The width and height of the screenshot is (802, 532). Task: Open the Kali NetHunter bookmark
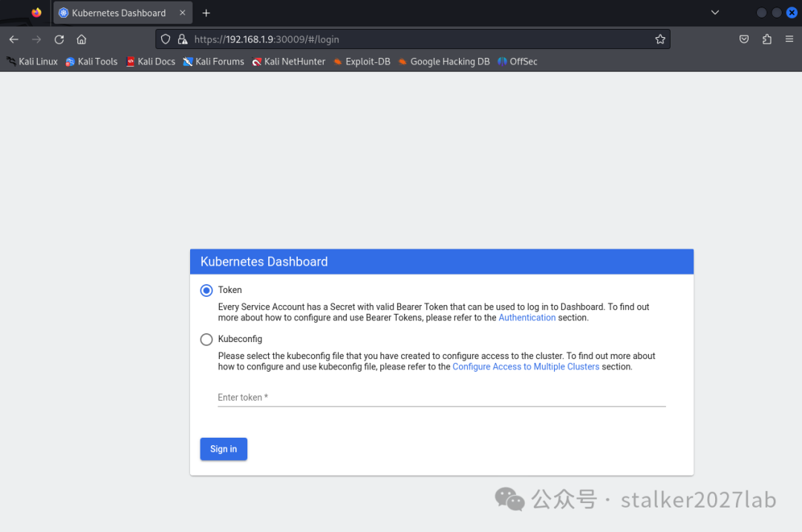point(288,62)
